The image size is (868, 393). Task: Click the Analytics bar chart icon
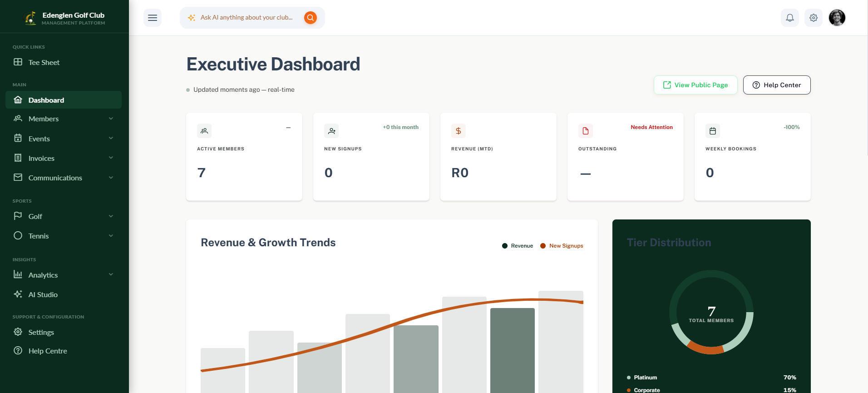coord(18,274)
